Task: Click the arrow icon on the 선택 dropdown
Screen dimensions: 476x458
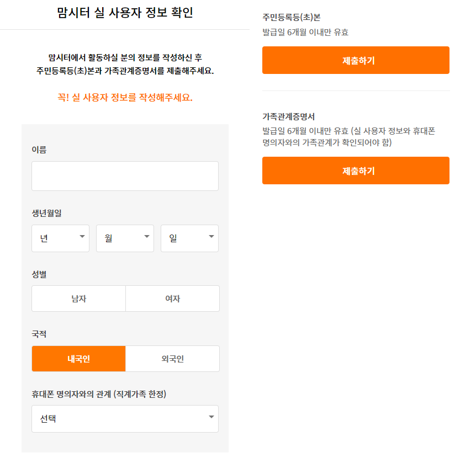Action: click(211, 417)
